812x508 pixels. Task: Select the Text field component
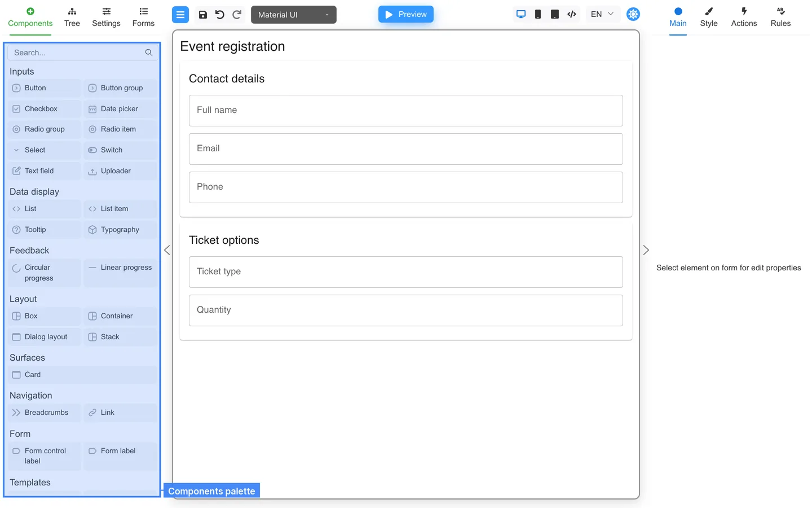point(44,171)
